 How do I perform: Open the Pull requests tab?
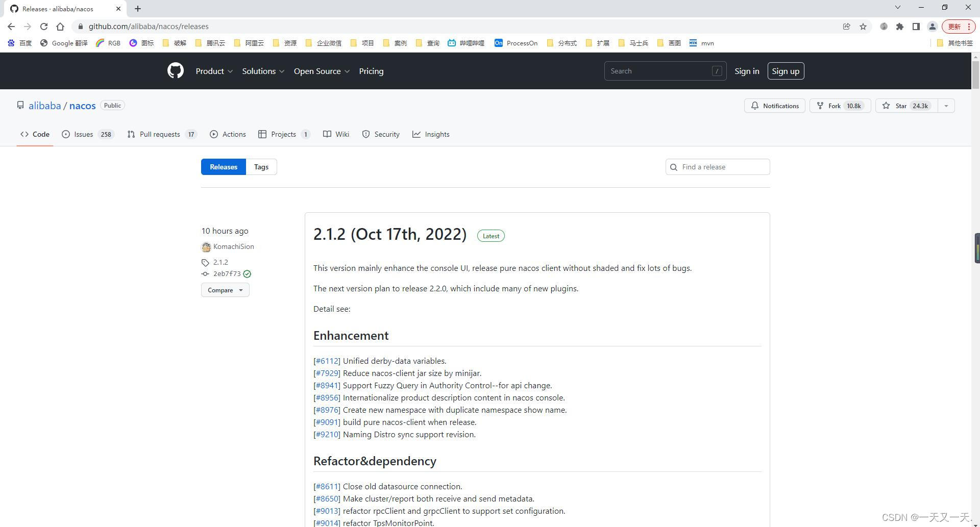pyautogui.click(x=161, y=134)
